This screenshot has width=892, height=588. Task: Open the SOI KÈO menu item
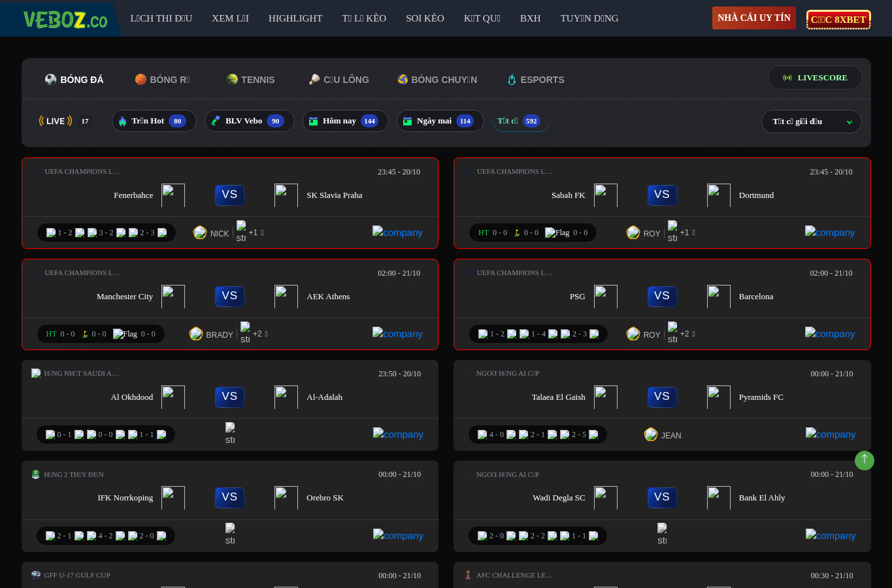point(425,18)
